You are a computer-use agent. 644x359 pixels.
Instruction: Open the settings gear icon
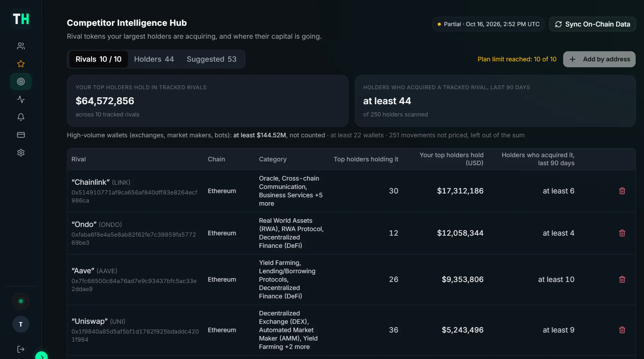click(21, 153)
